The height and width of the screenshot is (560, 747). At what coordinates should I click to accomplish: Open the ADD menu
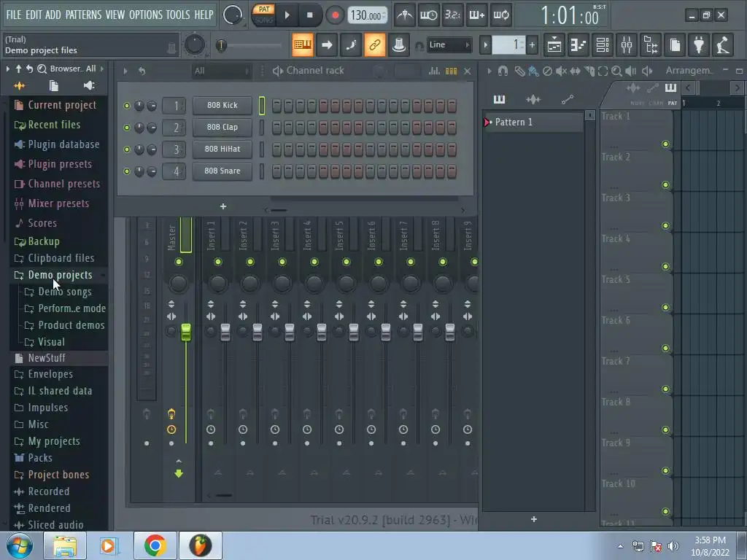click(x=53, y=15)
